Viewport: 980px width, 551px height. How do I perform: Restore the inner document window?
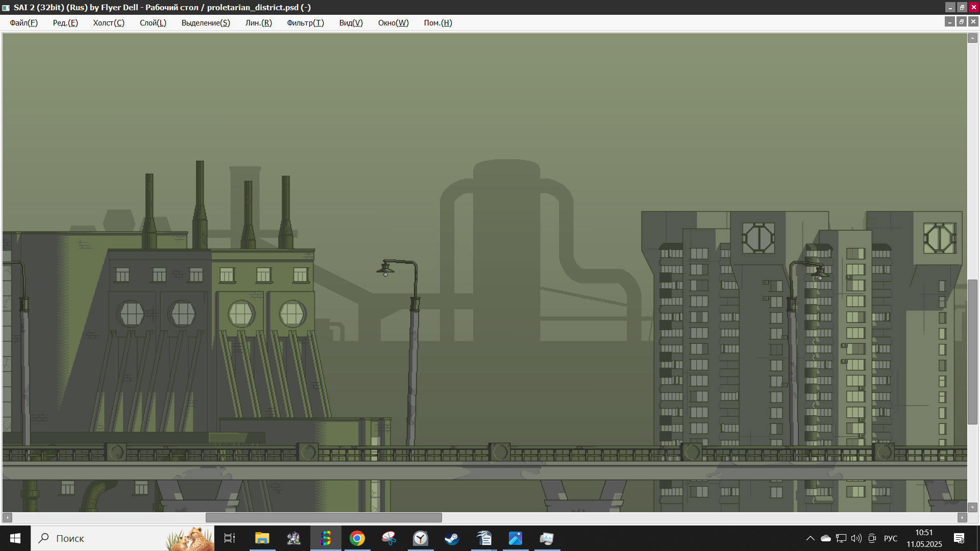click(962, 21)
